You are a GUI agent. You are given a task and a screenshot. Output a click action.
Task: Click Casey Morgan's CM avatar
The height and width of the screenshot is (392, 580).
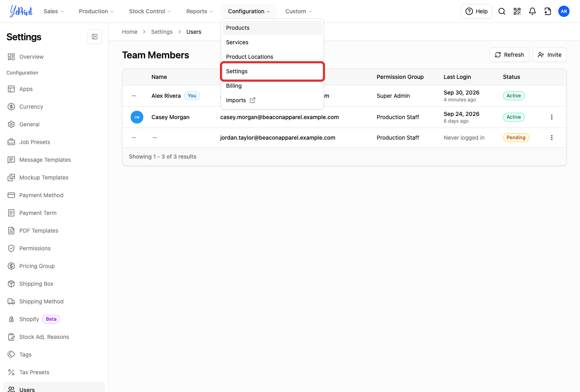click(x=137, y=117)
